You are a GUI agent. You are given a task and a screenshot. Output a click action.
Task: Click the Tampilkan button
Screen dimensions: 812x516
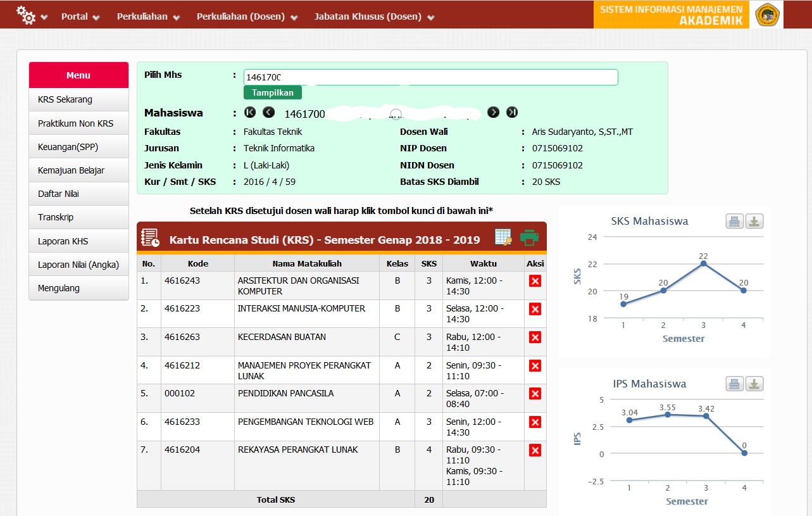[273, 92]
